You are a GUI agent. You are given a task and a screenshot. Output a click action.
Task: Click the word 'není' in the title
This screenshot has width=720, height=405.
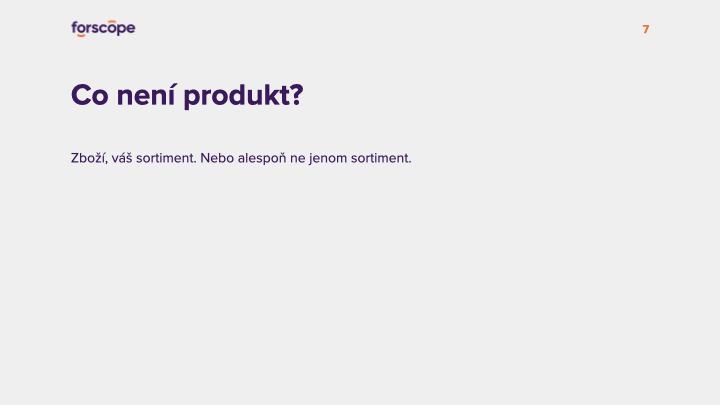pos(146,95)
